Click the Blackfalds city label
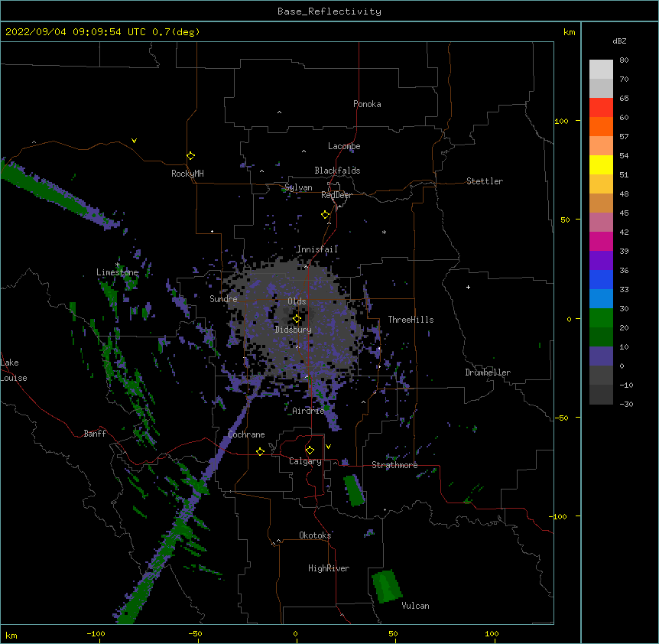 337,171
